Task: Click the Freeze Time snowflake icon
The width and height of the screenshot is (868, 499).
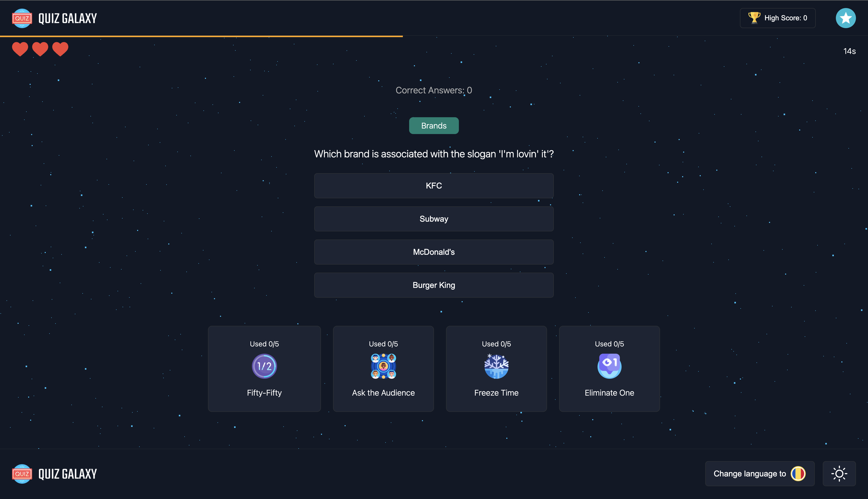Action: [x=496, y=366]
